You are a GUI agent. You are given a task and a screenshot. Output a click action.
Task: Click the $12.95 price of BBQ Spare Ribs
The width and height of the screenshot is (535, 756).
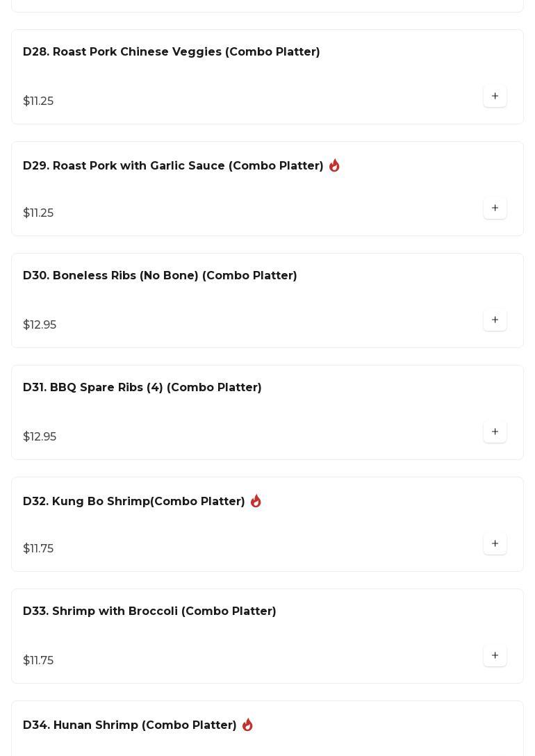[40, 437]
